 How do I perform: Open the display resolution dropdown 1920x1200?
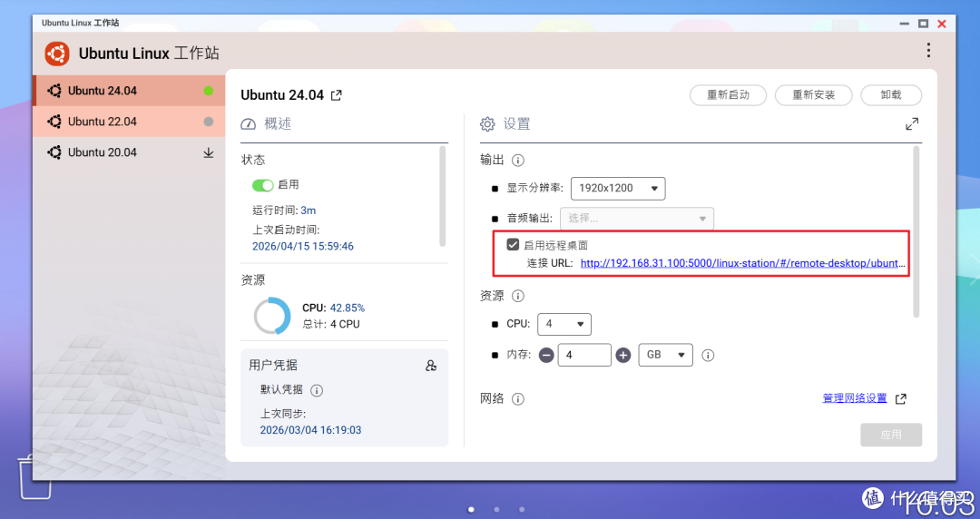click(618, 188)
